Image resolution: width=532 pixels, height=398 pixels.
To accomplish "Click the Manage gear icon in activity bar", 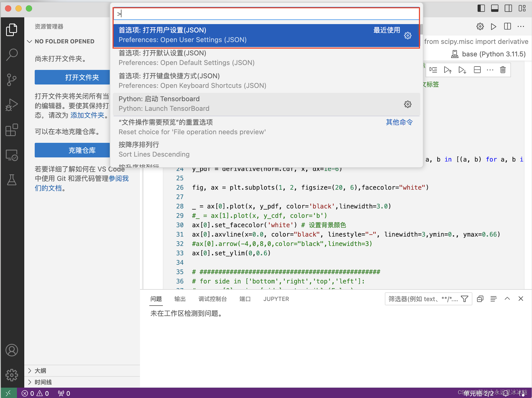I will click(x=12, y=375).
